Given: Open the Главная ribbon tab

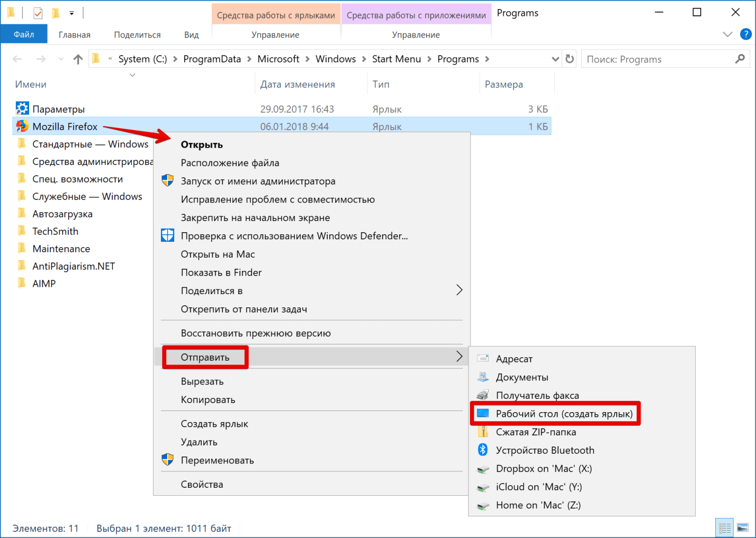Looking at the screenshot, I should [75, 34].
